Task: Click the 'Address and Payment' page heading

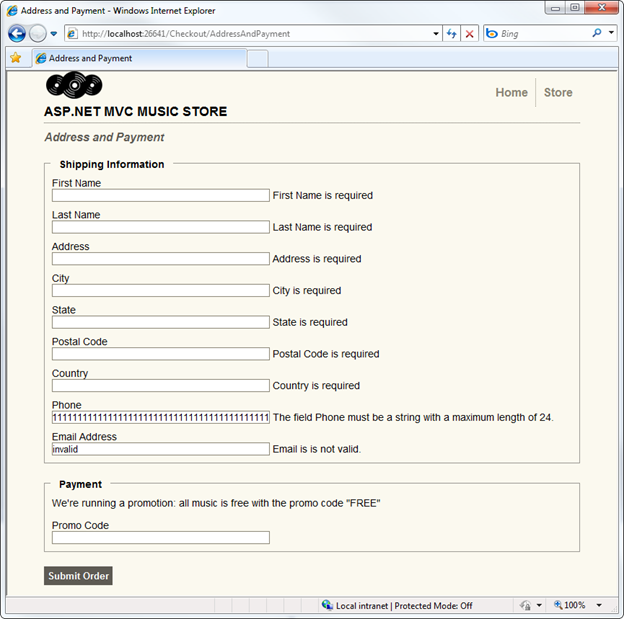Action: point(104,137)
